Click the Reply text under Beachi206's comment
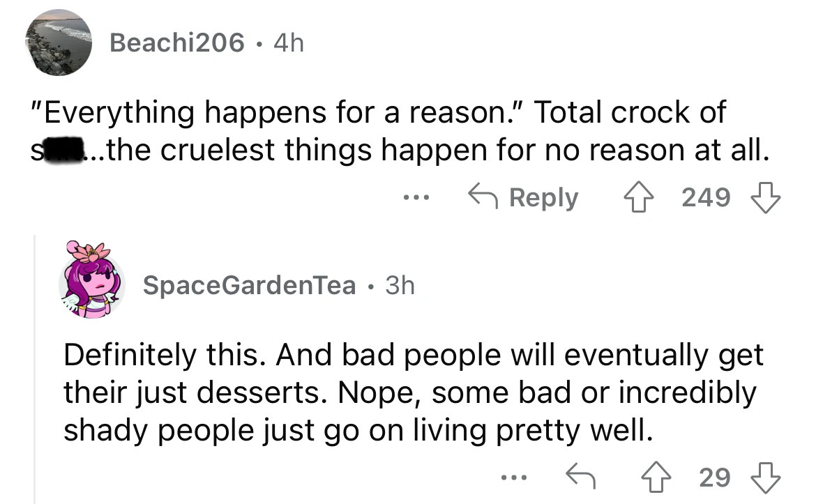This screenshot has height=504, width=816. point(543,198)
